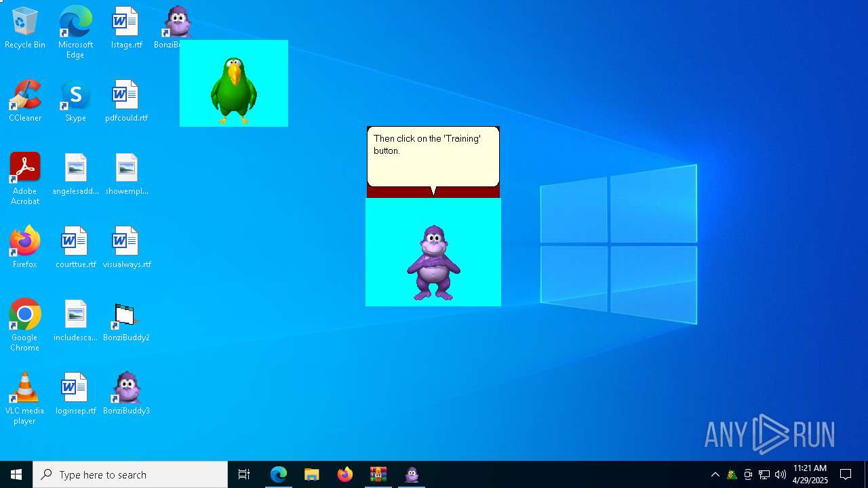The image size is (868, 488).
Task: Open Edge from the taskbar
Action: click(279, 474)
